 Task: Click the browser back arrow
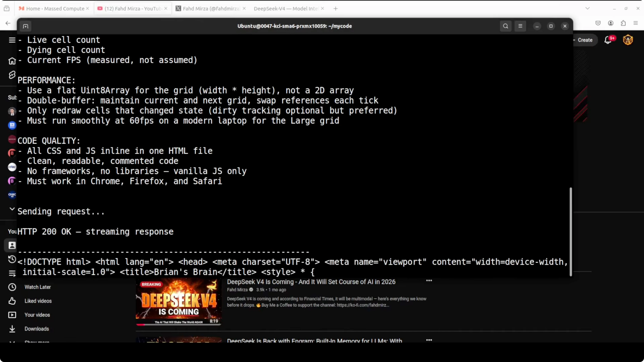coord(8,23)
